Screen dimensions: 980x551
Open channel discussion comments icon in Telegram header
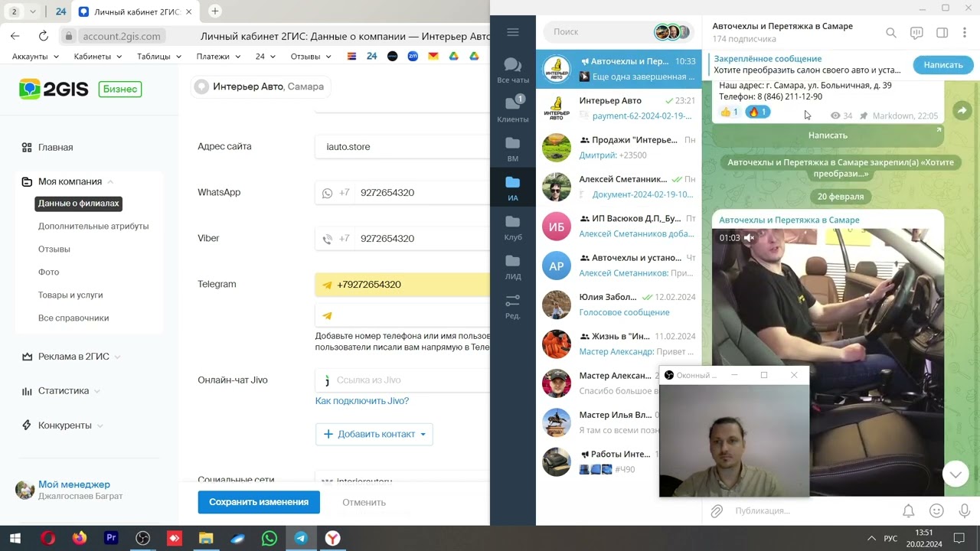click(x=916, y=32)
